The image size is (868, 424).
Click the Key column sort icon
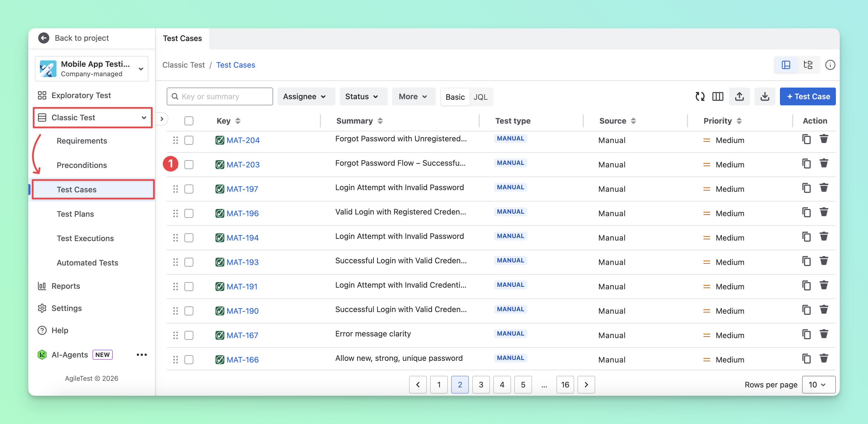[x=238, y=121]
